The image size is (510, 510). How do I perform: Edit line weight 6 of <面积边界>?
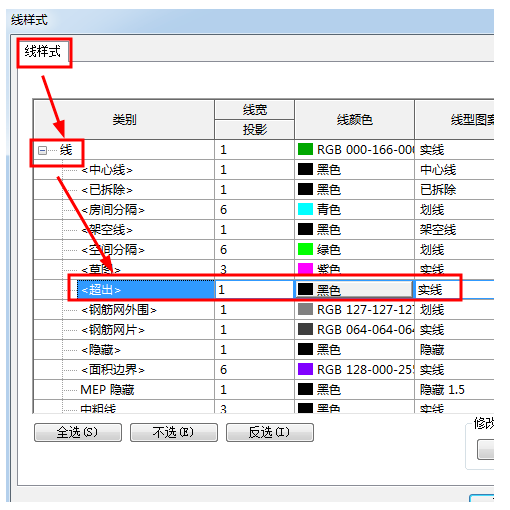click(254, 370)
